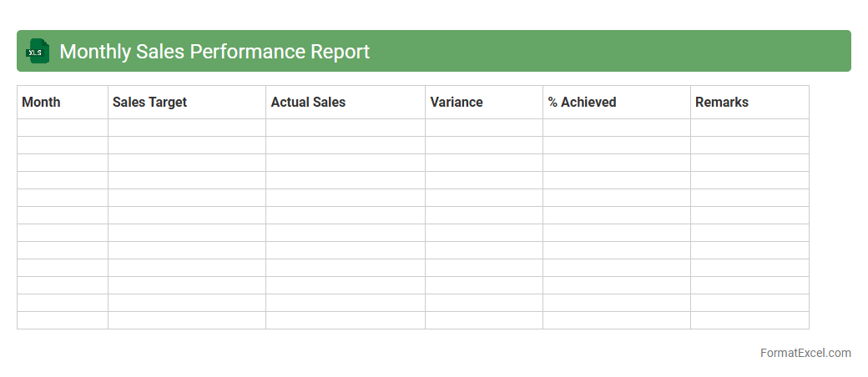Select last empty cell under Sales Target
Screen dimensions: 868x377
pos(186,320)
